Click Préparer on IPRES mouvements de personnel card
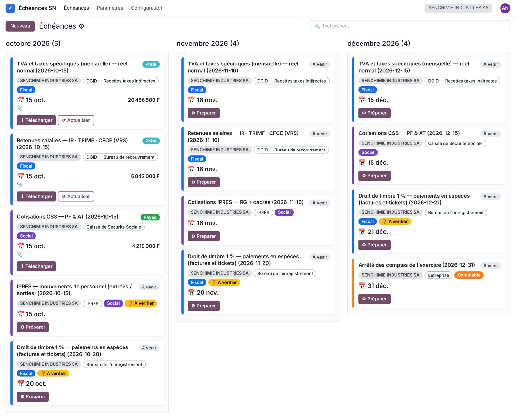 pos(33,327)
